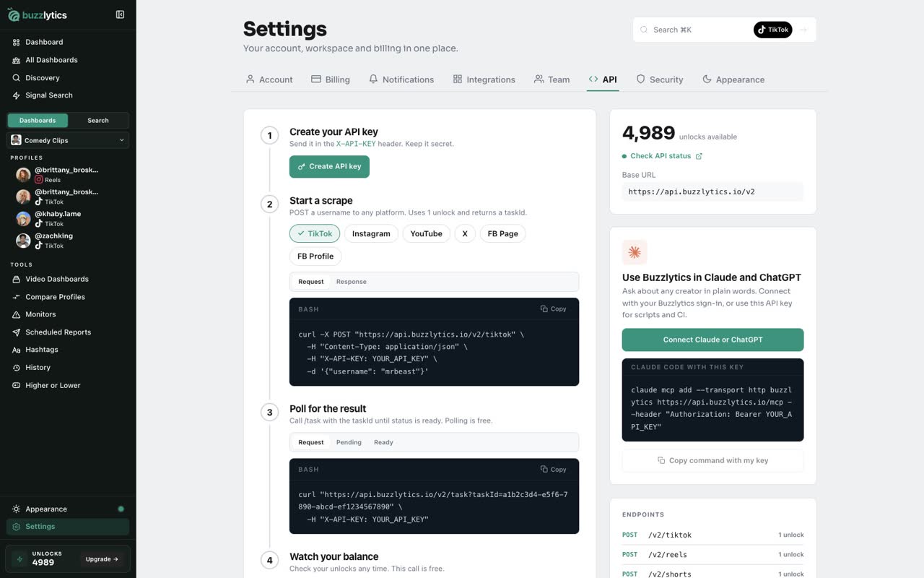Submit search with the arrow button
The width and height of the screenshot is (924, 578).
(x=803, y=30)
